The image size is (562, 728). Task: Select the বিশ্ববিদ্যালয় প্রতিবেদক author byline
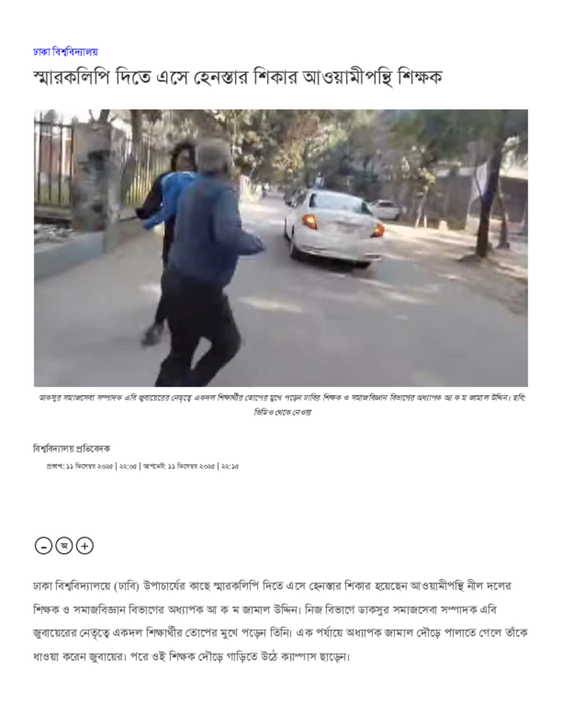tap(72, 449)
